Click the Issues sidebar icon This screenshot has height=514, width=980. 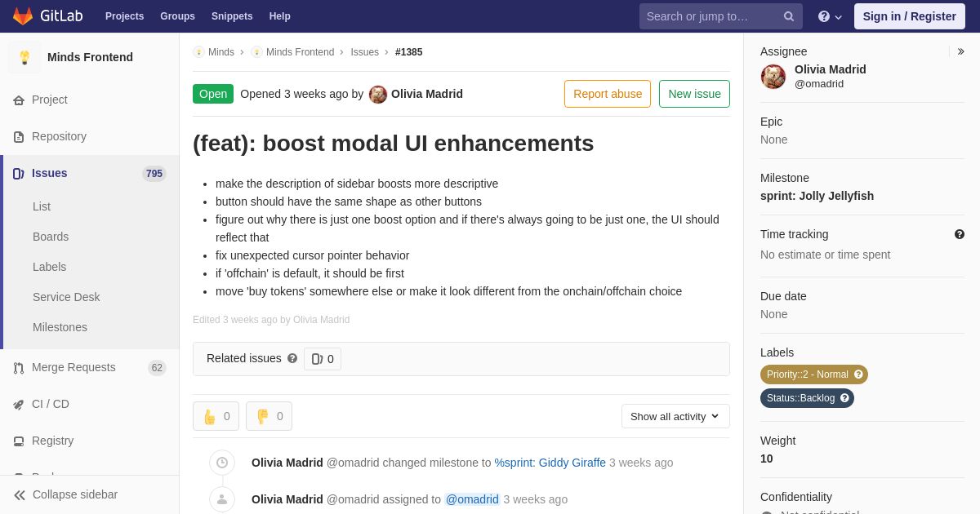pyautogui.click(x=19, y=174)
